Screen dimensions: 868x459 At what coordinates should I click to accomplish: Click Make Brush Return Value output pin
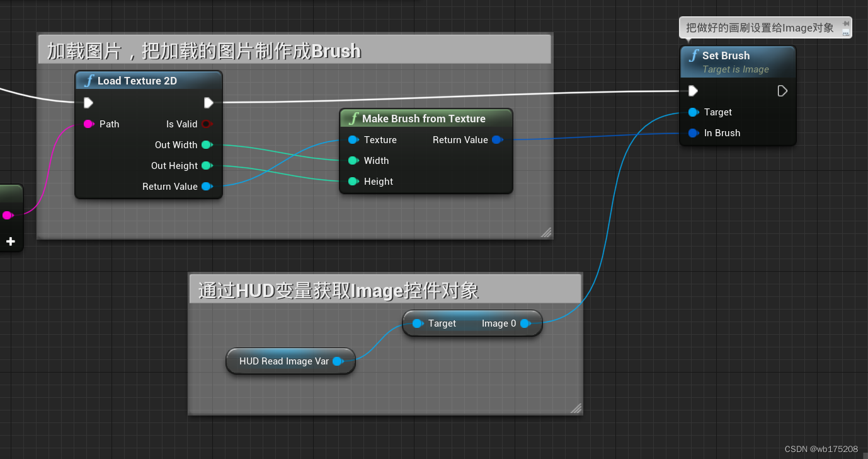click(497, 140)
